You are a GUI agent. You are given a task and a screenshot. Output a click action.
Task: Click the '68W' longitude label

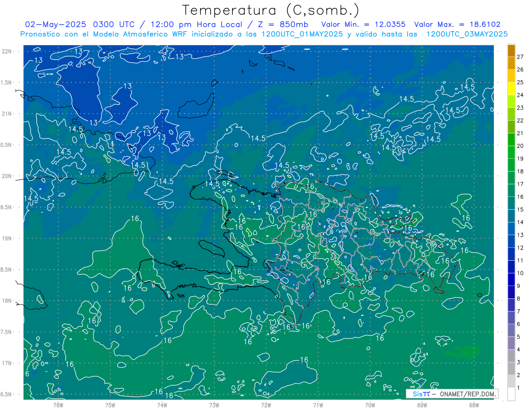point(474,405)
